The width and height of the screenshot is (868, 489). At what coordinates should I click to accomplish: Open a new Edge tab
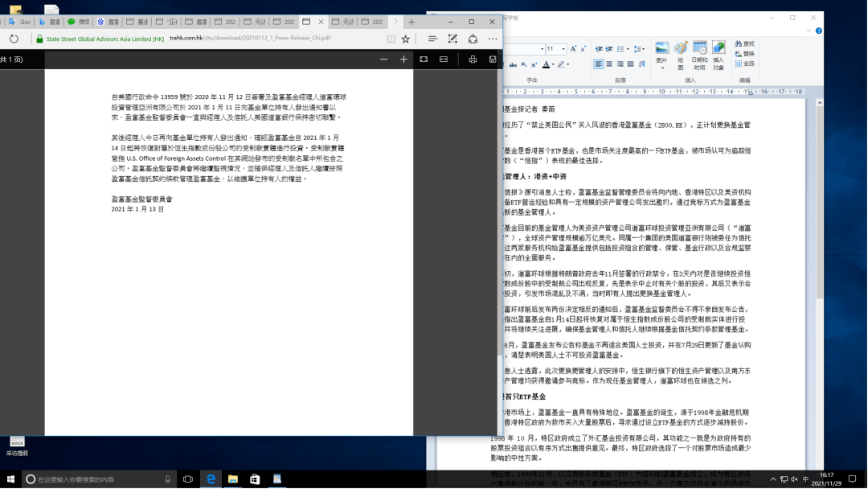411,22
